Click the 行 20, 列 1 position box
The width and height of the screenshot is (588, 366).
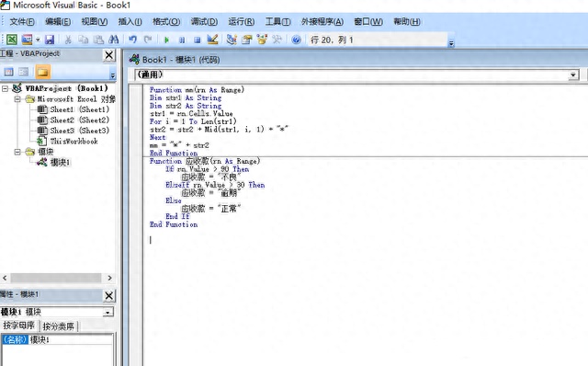[x=378, y=40]
